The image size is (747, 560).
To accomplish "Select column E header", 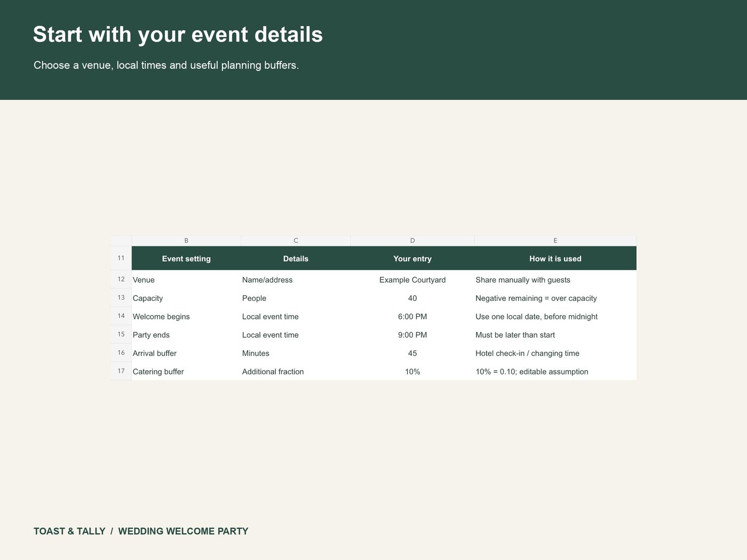I will click(x=555, y=241).
